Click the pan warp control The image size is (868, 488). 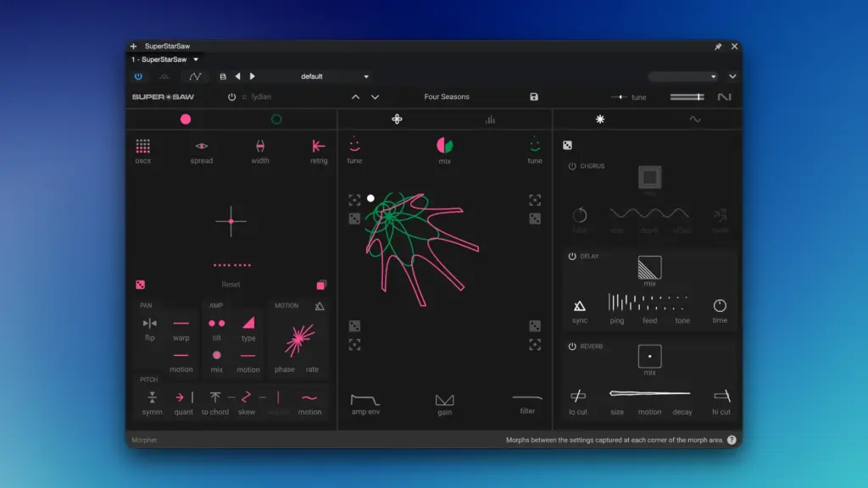[181, 323]
